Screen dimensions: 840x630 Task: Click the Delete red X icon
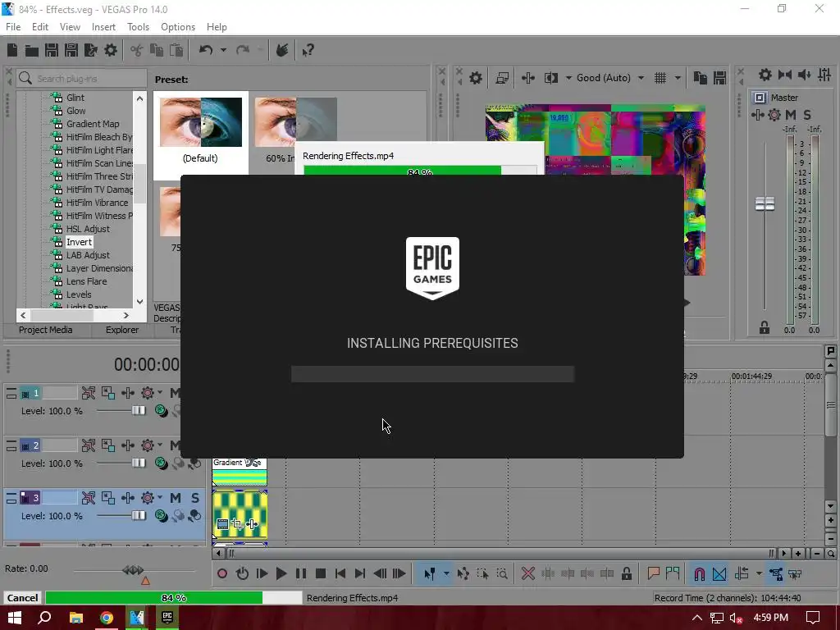[x=527, y=574]
